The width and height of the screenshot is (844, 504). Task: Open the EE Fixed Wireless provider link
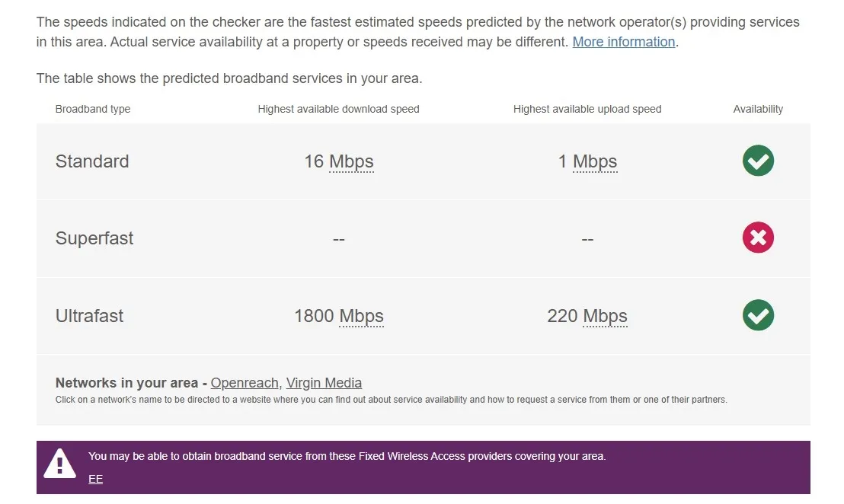point(95,480)
